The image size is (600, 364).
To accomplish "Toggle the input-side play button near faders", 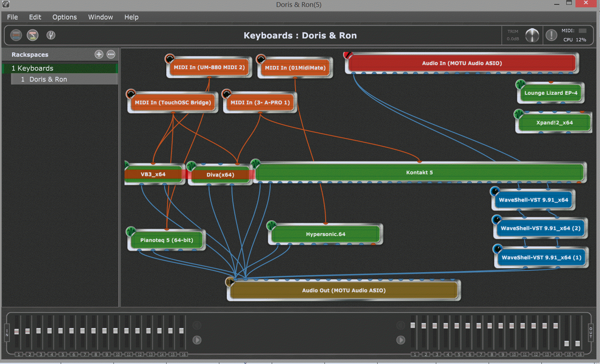I will coord(197,340).
